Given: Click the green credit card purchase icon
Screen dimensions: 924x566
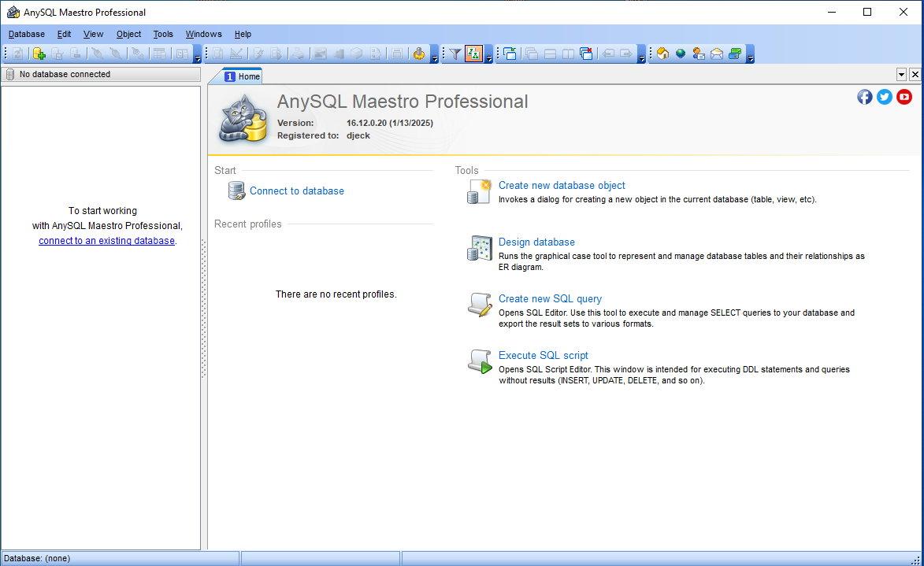Looking at the screenshot, I should point(735,54).
